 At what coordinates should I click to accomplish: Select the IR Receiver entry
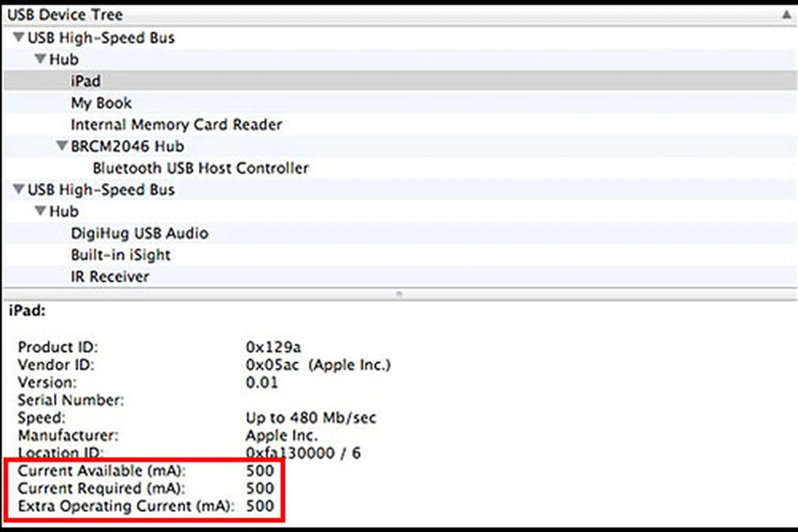110,276
